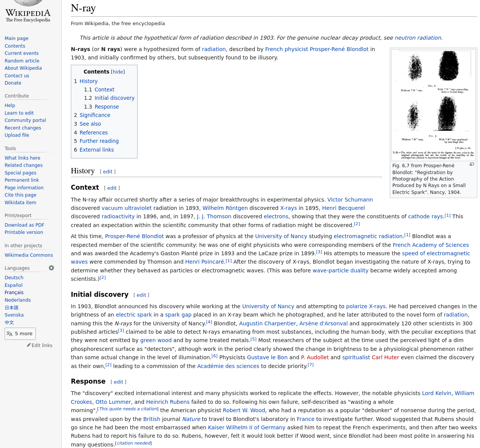The width and height of the screenshot is (480, 448).
Task: Click the enlarge icon on image caption
Action: [472, 165]
